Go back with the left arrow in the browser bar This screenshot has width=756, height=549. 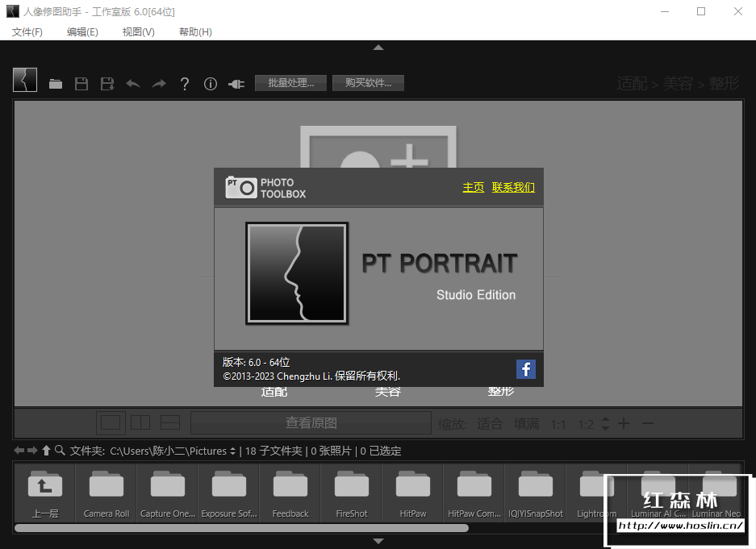[x=19, y=451]
